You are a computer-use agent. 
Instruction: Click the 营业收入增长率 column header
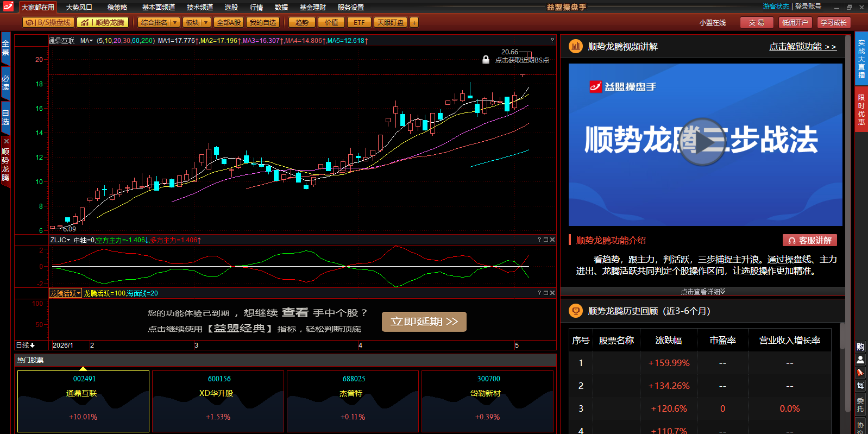click(790, 340)
